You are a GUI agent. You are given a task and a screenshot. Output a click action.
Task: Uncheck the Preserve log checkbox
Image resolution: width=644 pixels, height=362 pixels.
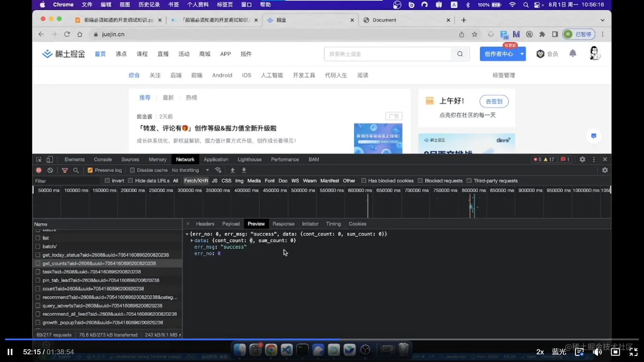point(90,170)
